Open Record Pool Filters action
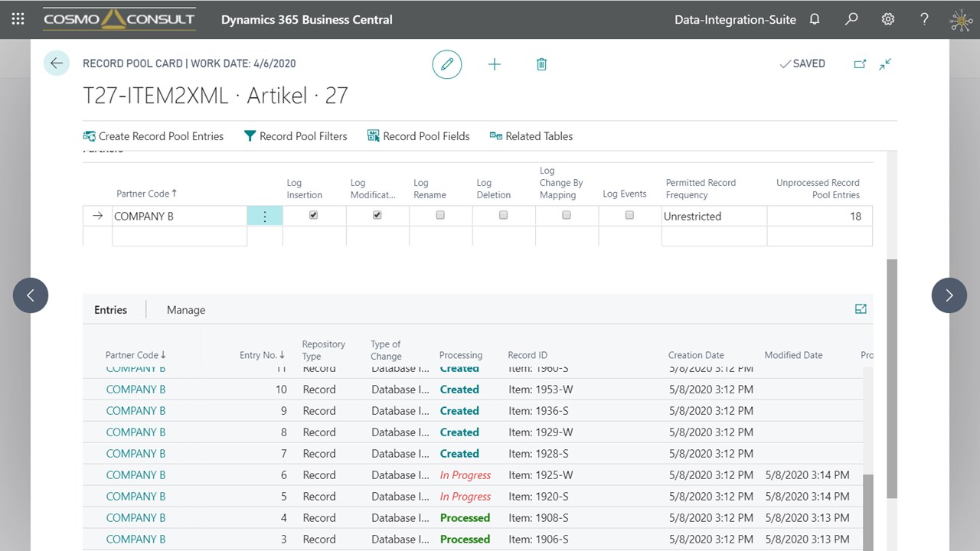The height and width of the screenshot is (551, 980). [x=296, y=136]
